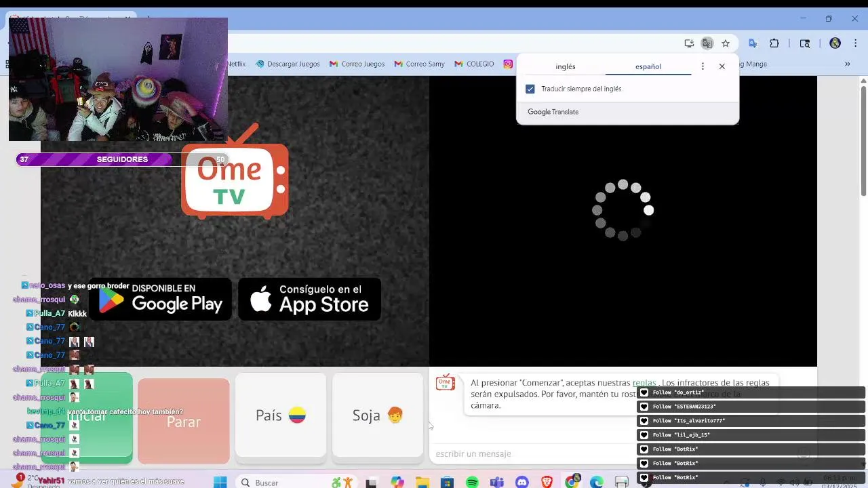This screenshot has height=488, width=868.
Task: Open the printer app on the taskbar
Action: click(622, 483)
